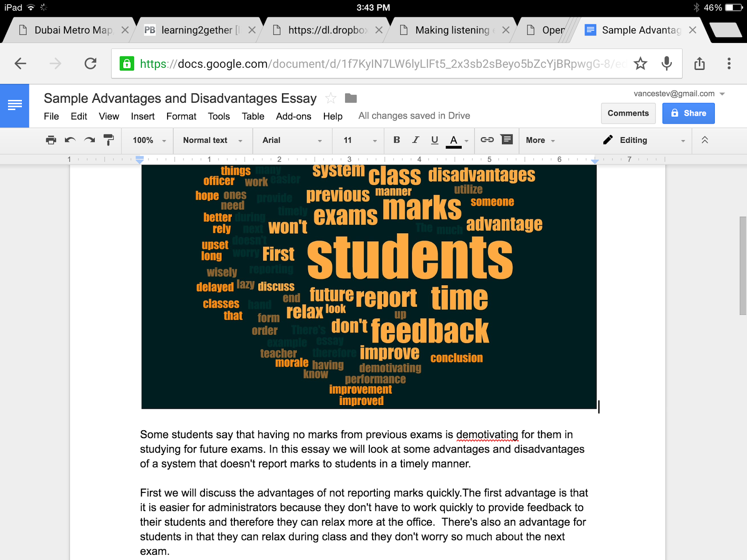Viewport: 747px width, 560px height.
Task: Open the zoom 100% dropdown
Action: click(x=149, y=140)
